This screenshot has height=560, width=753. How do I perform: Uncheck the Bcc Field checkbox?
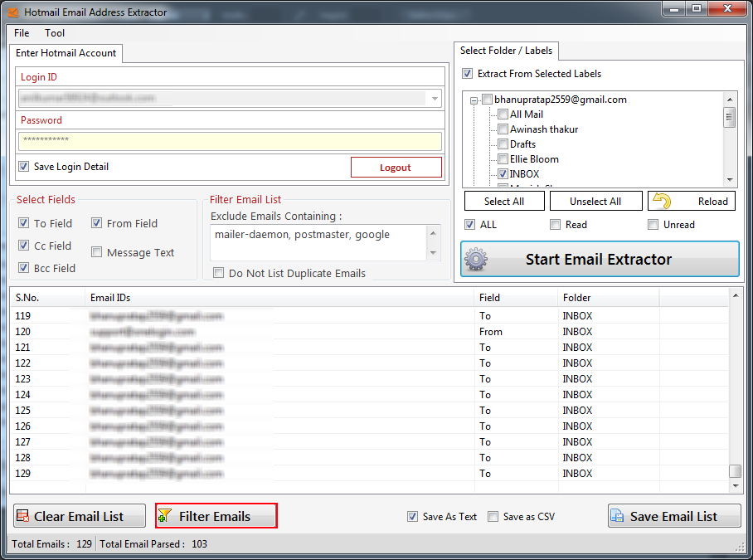pyautogui.click(x=23, y=267)
